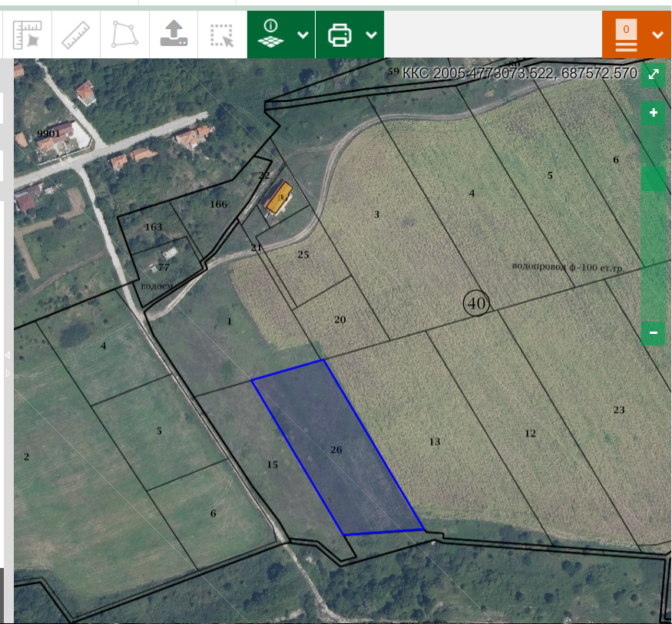The width and height of the screenshot is (672, 624).
Task: Click the zoom level slider track
Action: click(654, 230)
